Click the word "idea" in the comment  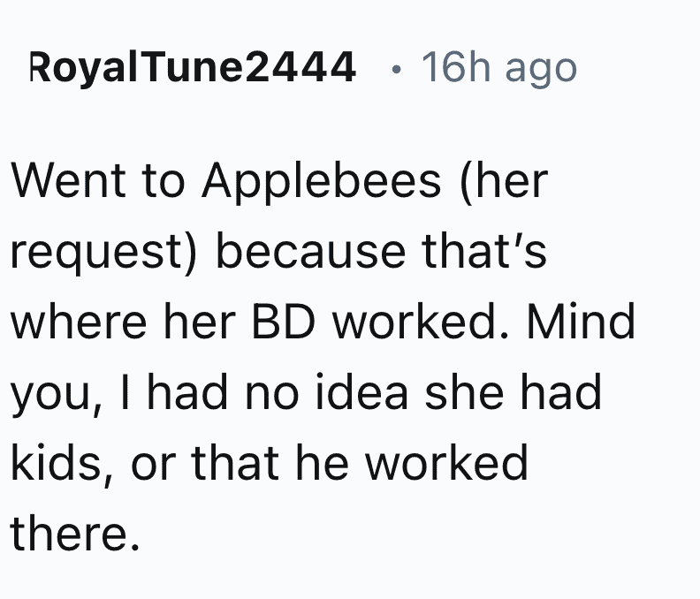[361, 392]
